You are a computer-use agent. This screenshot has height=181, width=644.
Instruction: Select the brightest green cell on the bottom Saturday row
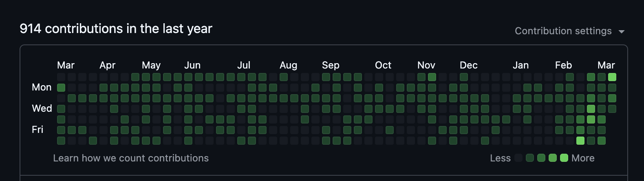coord(580,141)
